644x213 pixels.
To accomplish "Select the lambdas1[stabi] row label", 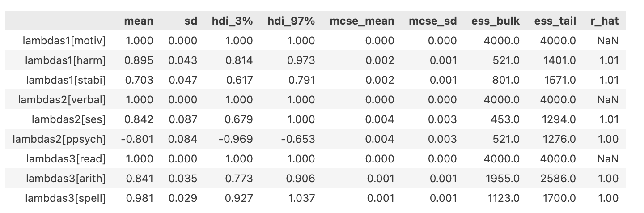I will pyautogui.click(x=66, y=80).
